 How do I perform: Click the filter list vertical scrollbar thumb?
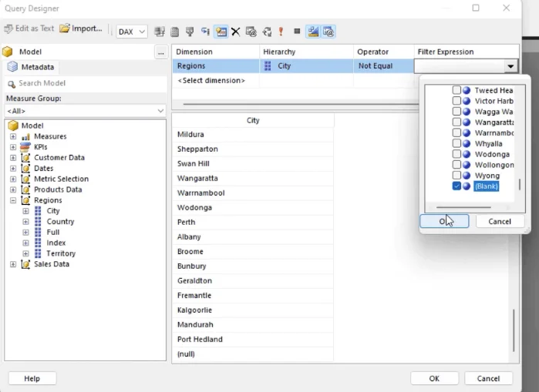tap(520, 184)
